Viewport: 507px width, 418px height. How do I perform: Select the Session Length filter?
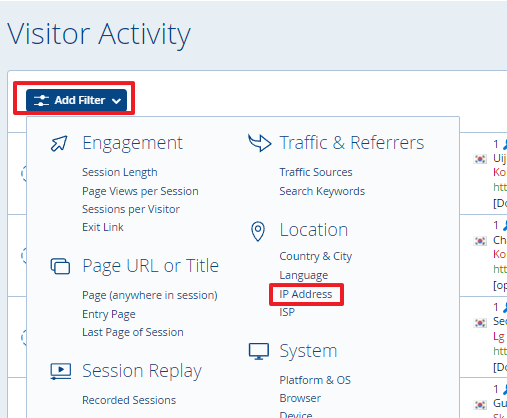(x=120, y=172)
